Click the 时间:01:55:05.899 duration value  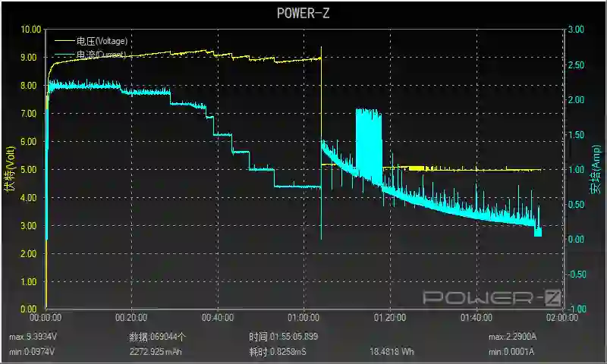click(x=284, y=337)
